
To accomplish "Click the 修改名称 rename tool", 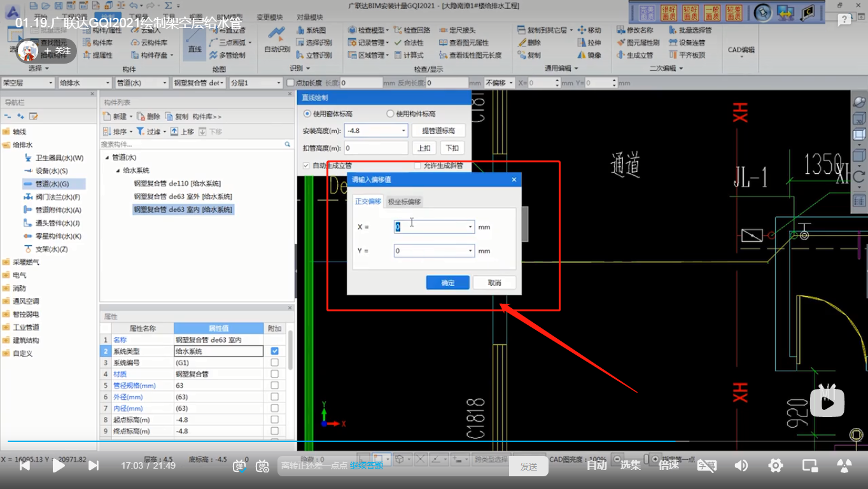I will tap(635, 30).
